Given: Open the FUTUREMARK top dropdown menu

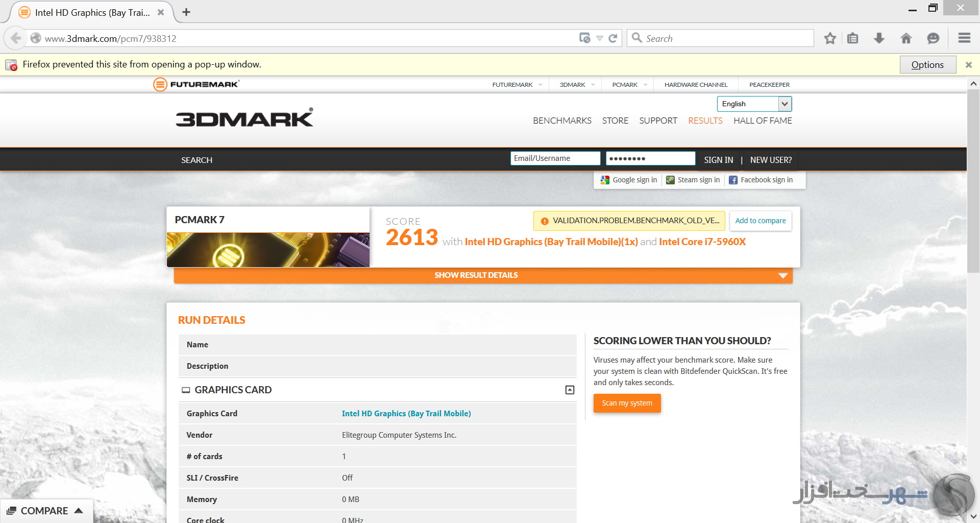Looking at the screenshot, I should pos(517,85).
